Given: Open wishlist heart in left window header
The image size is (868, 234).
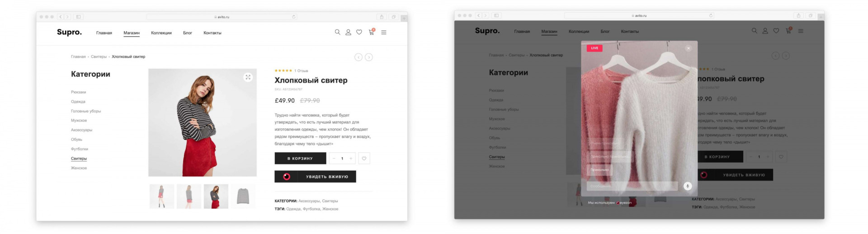Looking at the screenshot, I should click(359, 32).
